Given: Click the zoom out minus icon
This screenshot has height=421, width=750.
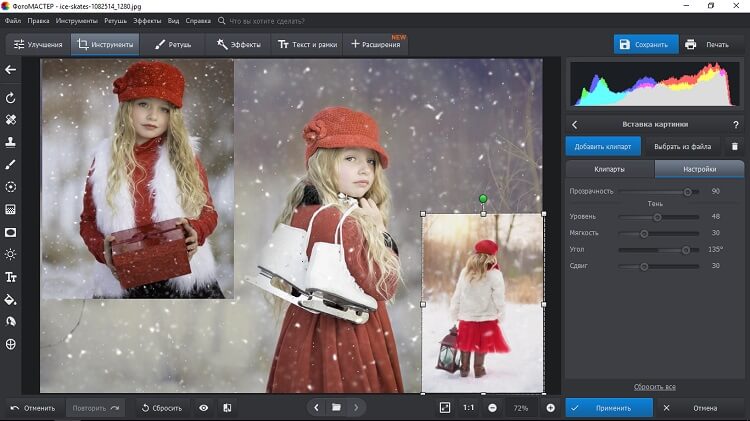Looking at the screenshot, I should (493, 408).
